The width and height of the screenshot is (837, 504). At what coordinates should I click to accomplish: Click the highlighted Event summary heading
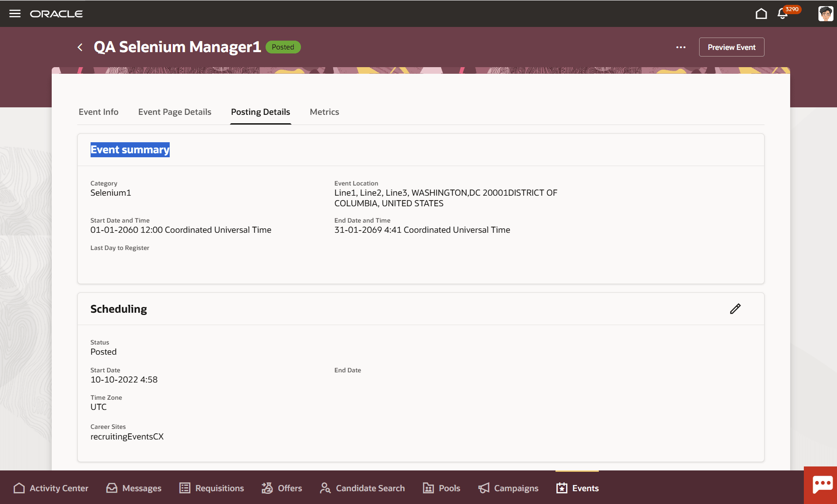point(130,150)
